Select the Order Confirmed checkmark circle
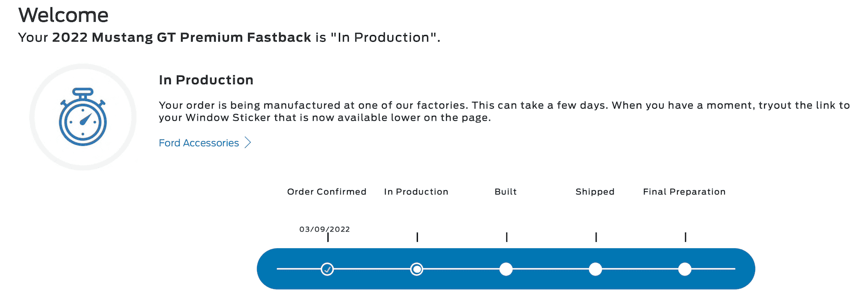The width and height of the screenshot is (868, 300). pos(327,269)
